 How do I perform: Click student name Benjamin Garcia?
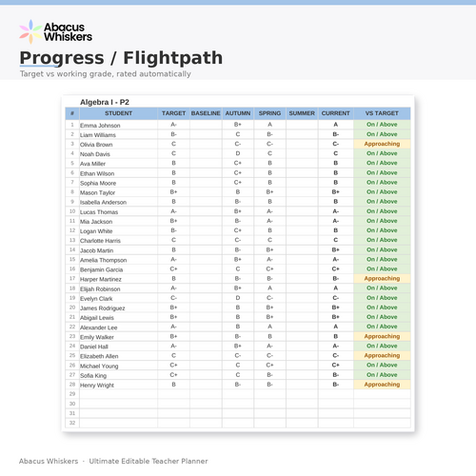point(101,269)
